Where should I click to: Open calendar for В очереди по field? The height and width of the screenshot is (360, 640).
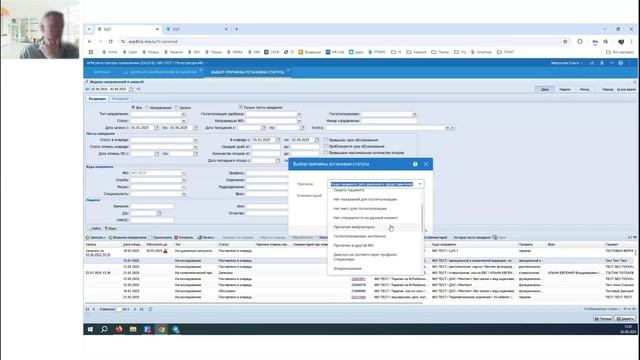tap(317, 140)
